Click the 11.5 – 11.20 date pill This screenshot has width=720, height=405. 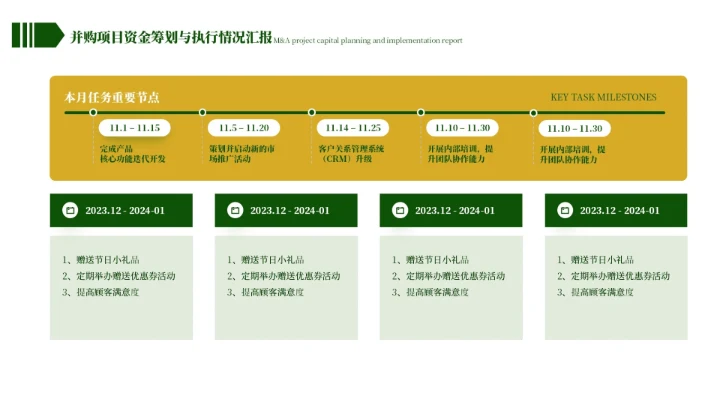(244, 128)
